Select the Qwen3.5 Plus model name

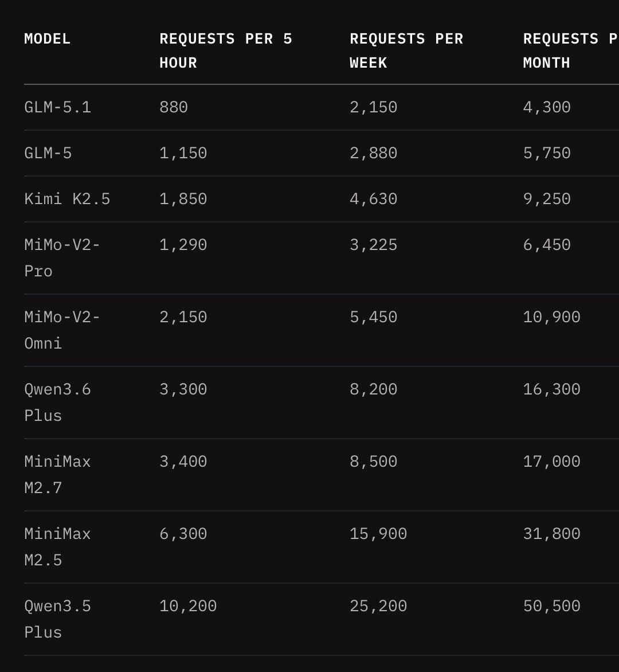coord(57,619)
